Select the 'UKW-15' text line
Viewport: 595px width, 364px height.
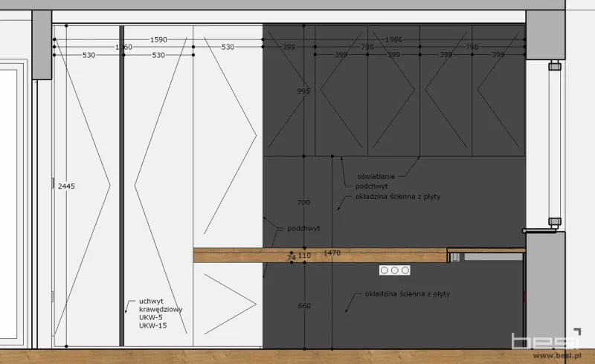(153, 325)
